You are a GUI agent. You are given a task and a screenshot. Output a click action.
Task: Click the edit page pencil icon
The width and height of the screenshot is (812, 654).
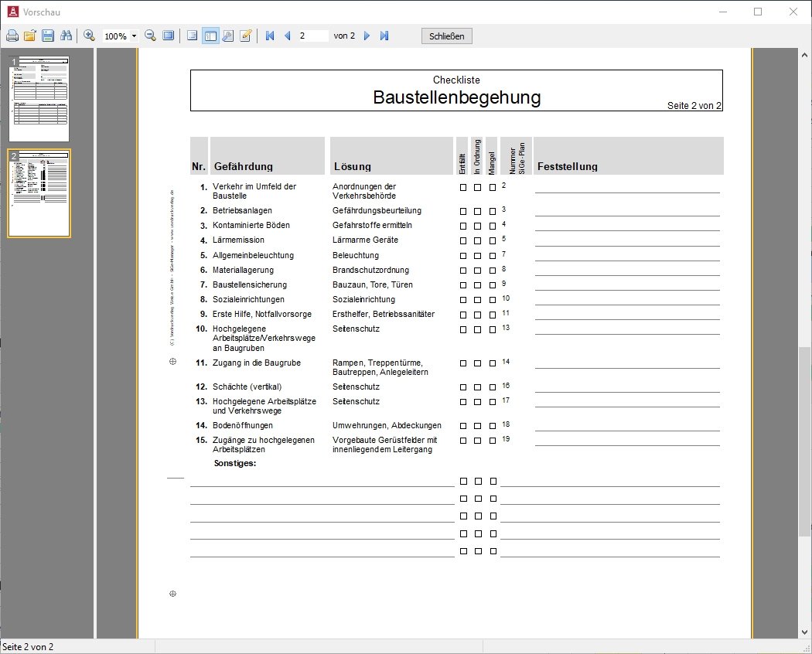point(246,36)
